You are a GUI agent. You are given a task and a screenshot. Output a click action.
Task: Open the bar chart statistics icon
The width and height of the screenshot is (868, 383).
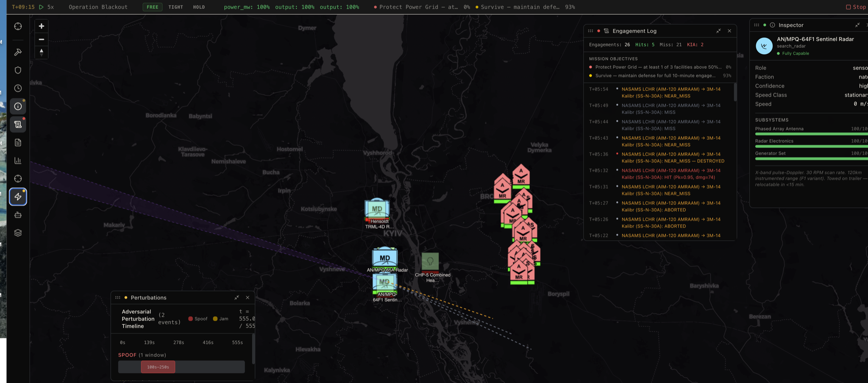(x=18, y=161)
